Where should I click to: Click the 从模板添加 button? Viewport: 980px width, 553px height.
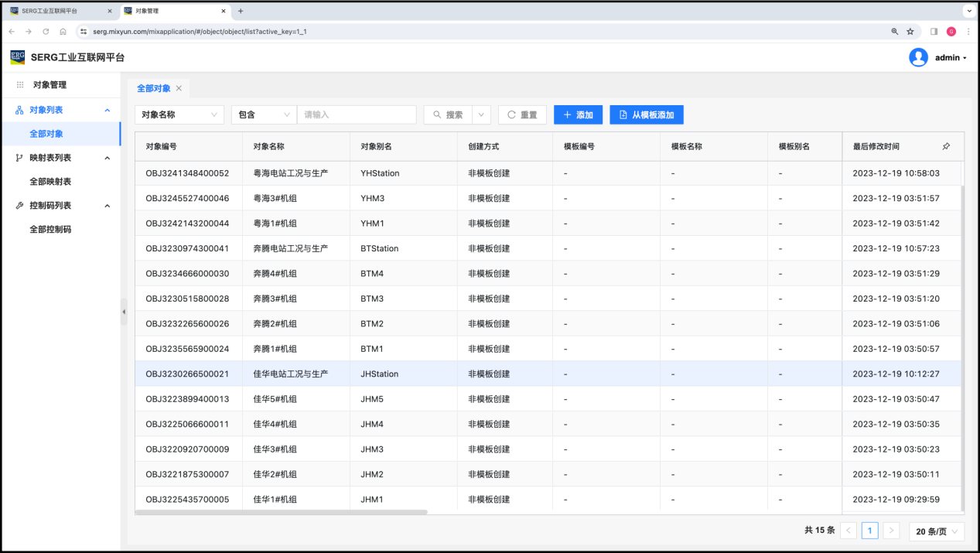tap(646, 114)
